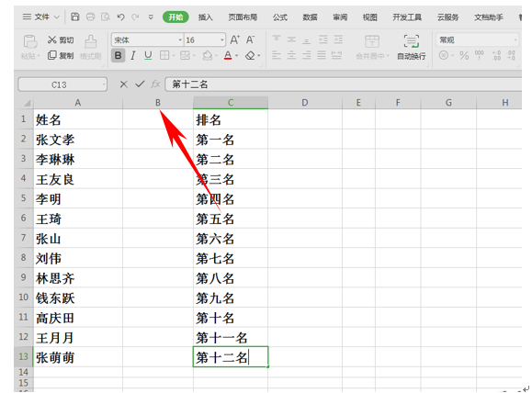532x393 pixels.
Task: Click the Clear eraser icon
Action: coord(251,55)
